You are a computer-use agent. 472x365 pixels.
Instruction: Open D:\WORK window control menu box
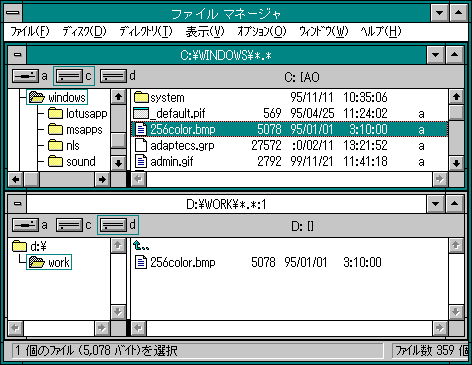pyautogui.click(x=18, y=204)
